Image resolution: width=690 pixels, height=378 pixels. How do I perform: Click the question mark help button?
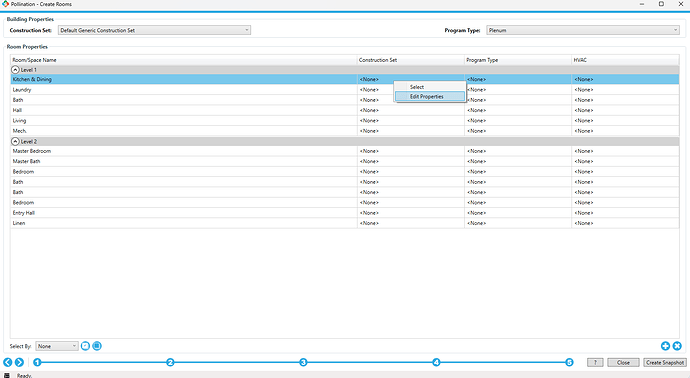pos(595,362)
